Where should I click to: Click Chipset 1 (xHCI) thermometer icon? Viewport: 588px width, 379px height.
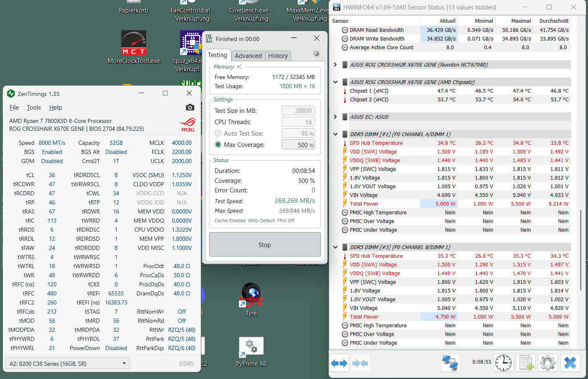(345, 91)
